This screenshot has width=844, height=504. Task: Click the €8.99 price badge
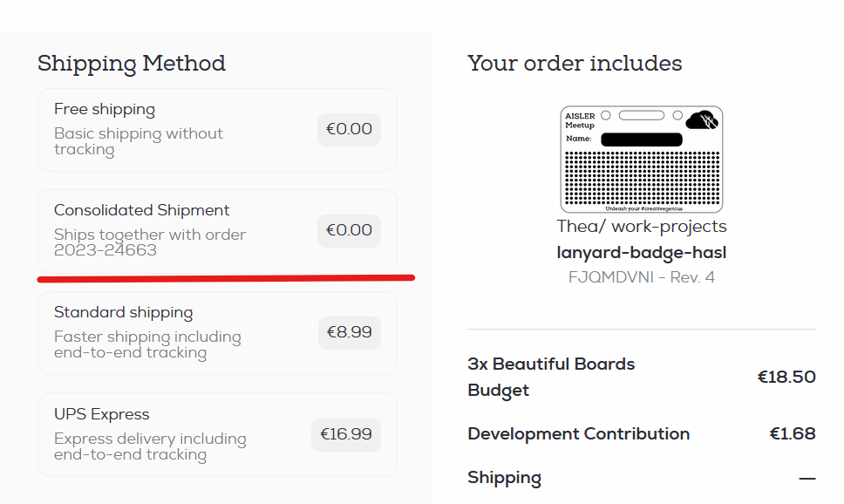349,332
